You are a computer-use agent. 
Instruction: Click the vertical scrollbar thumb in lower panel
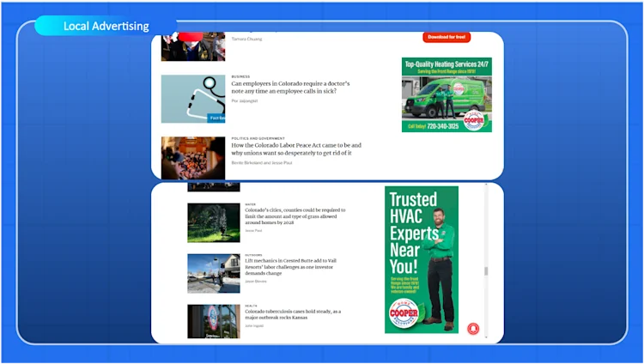(x=486, y=271)
